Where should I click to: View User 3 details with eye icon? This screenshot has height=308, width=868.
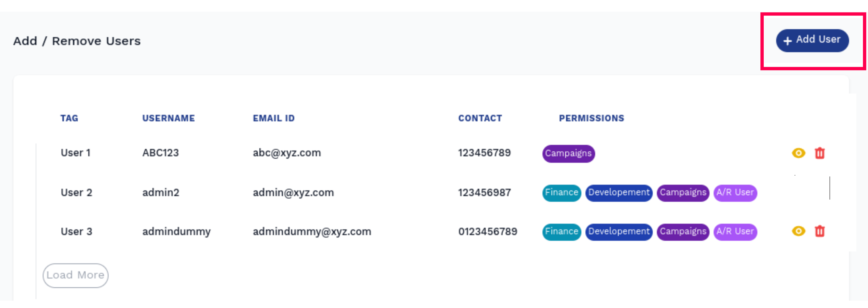(x=798, y=231)
